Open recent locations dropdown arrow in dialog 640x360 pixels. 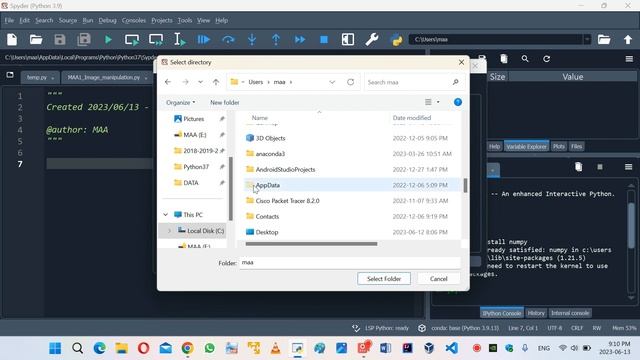[x=200, y=82]
